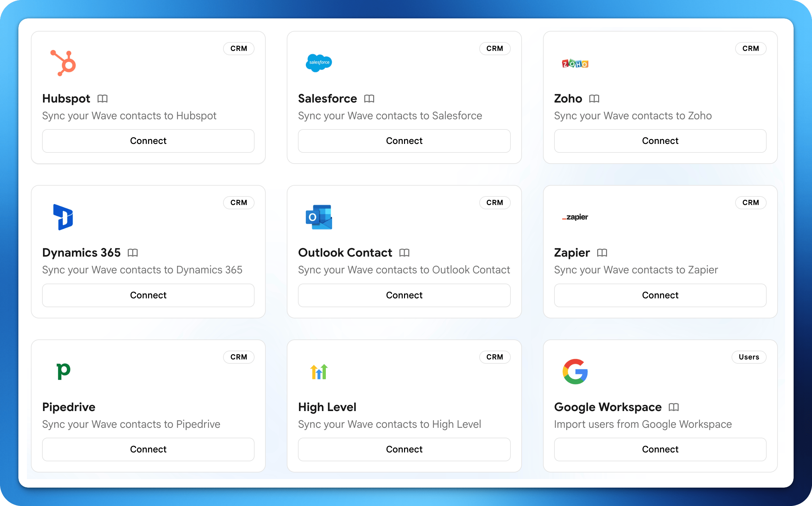Open the Salesforce documentation book icon
The width and height of the screenshot is (812, 506).
[x=369, y=99]
